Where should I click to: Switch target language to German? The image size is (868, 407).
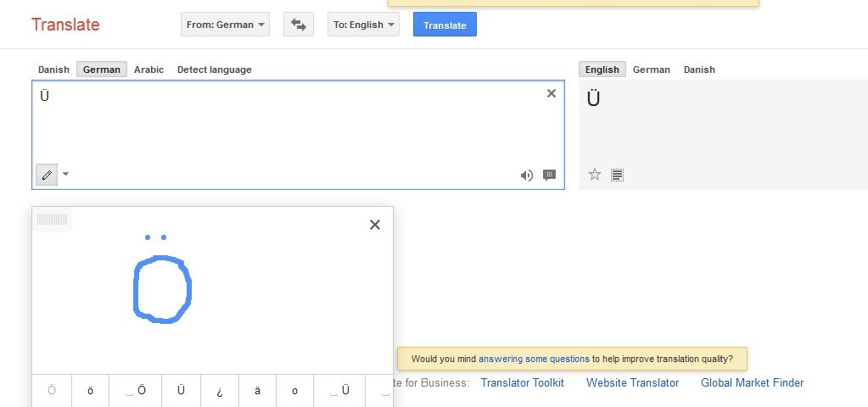651,70
